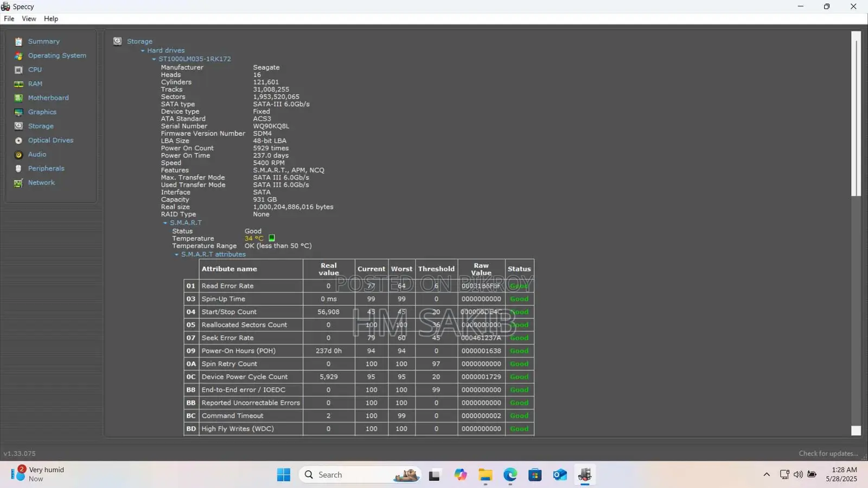This screenshot has width=868, height=488.
Task: Click the Reallocated Sectors Count attribute
Action: 244,325
